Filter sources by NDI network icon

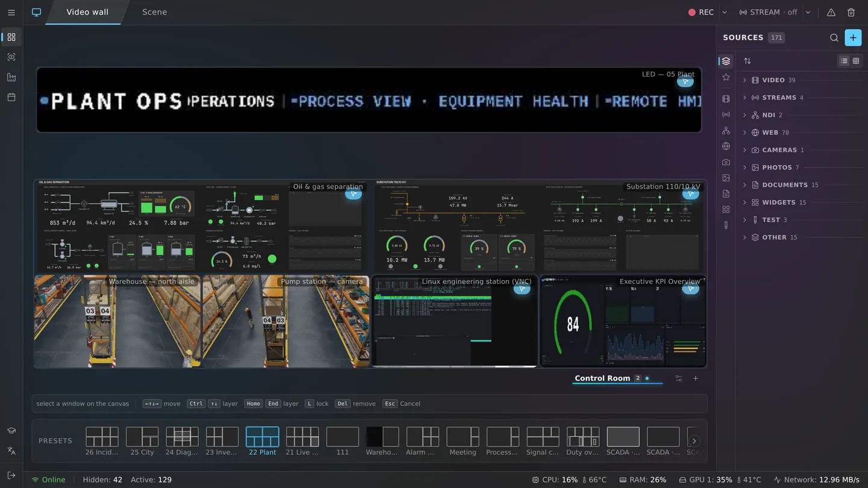(726, 131)
